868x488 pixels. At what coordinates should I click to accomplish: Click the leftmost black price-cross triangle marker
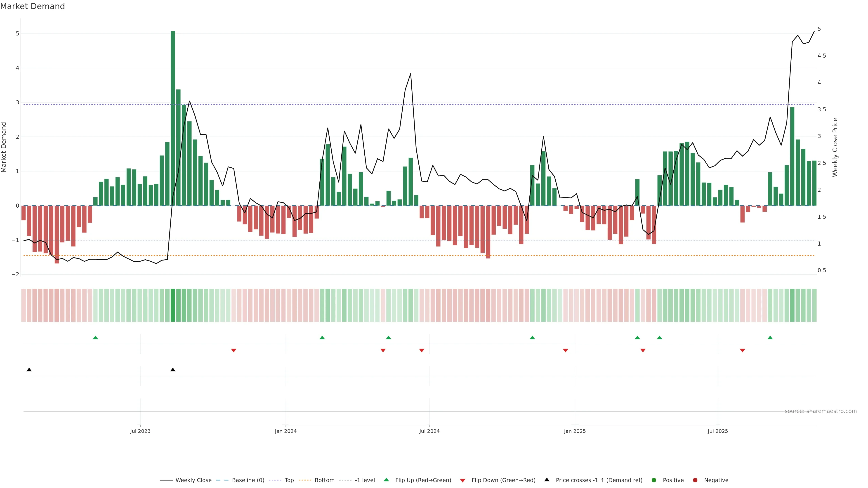tap(29, 370)
